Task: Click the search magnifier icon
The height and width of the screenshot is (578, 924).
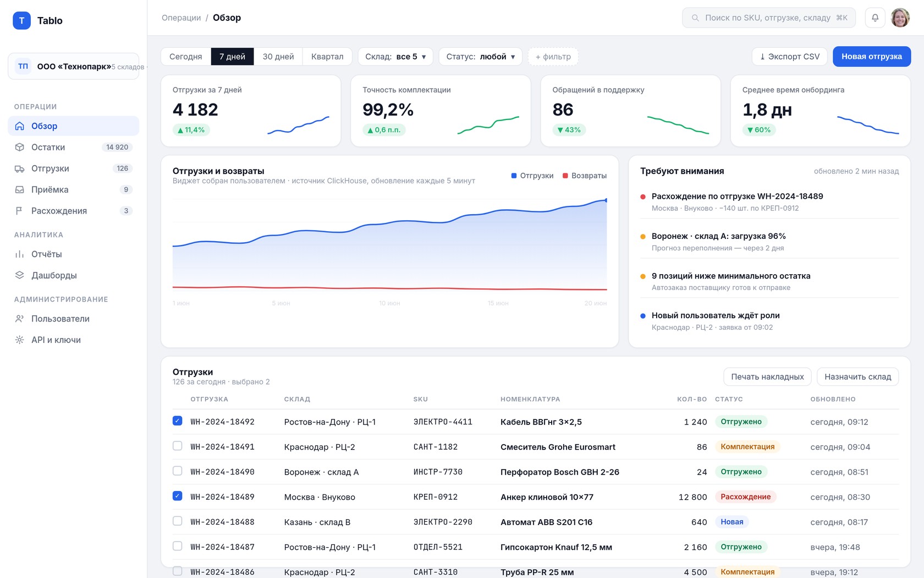Action: tap(695, 18)
